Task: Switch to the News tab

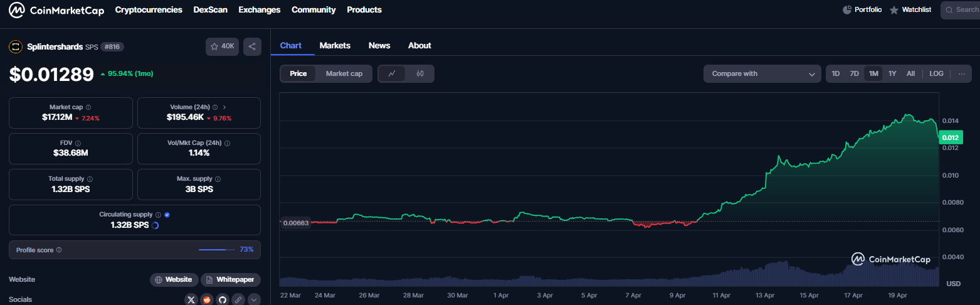Action: point(379,45)
